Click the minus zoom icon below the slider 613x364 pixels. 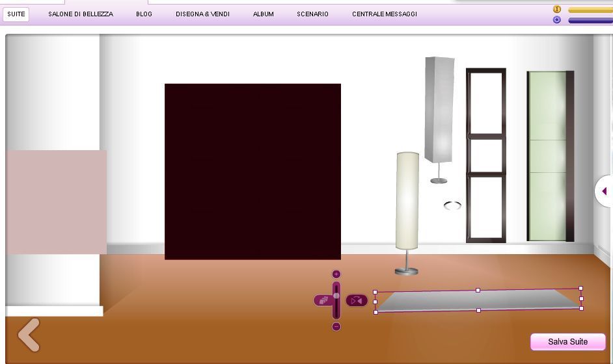pyautogui.click(x=336, y=326)
